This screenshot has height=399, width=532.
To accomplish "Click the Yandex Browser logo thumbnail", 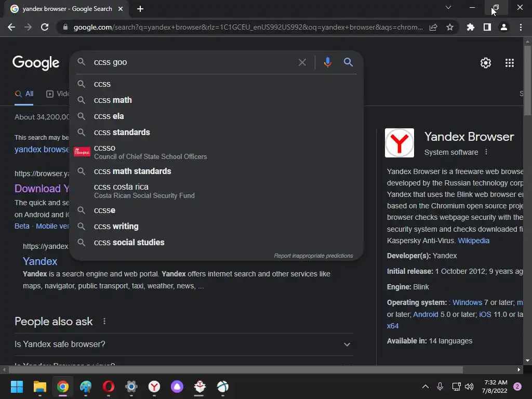I will point(400,143).
